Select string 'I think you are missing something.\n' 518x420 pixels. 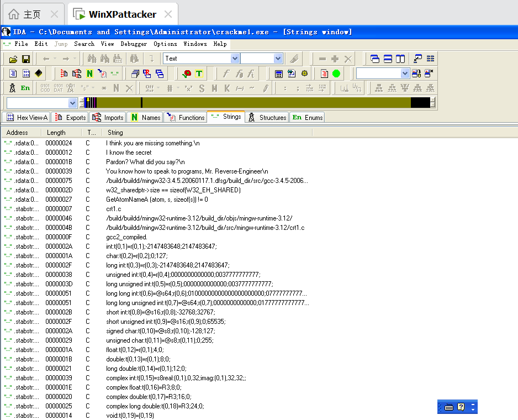pyautogui.click(x=152, y=143)
